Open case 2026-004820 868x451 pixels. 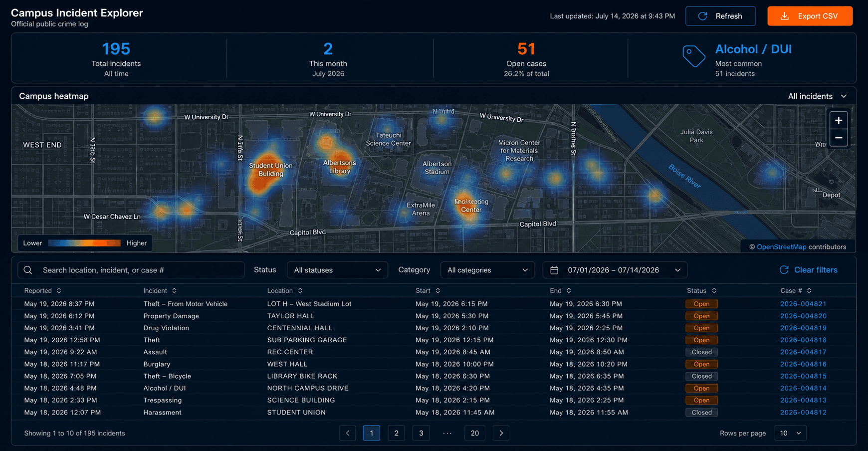tap(803, 316)
